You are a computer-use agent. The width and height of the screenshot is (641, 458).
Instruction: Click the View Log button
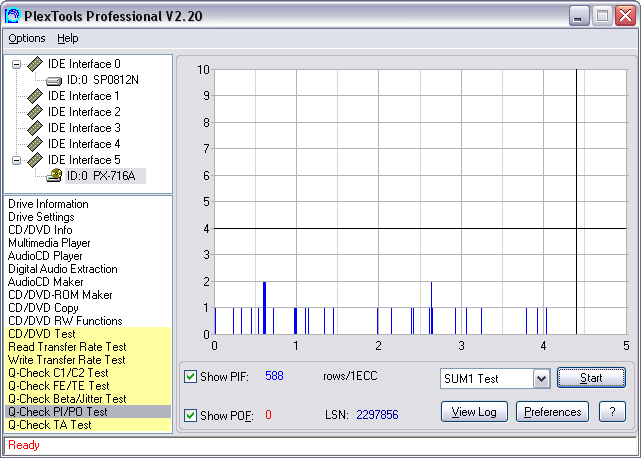point(474,412)
